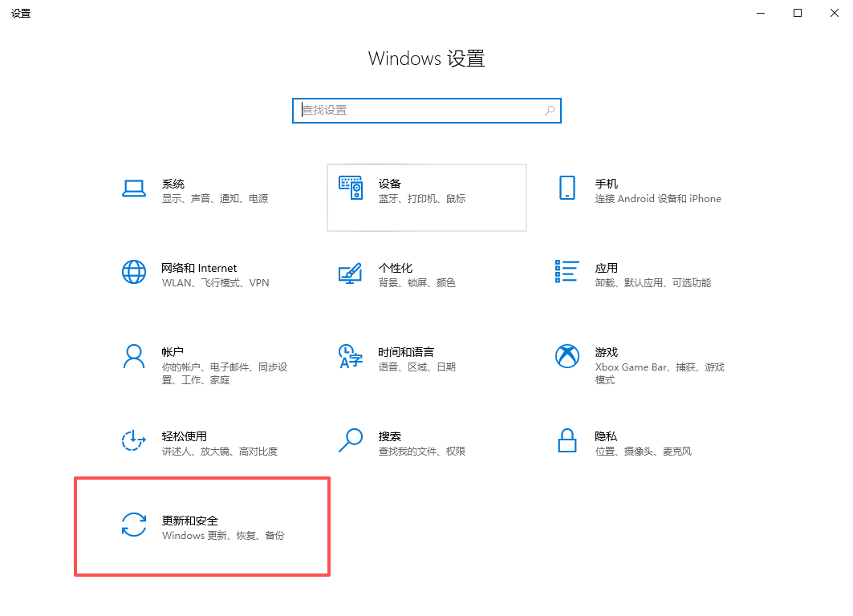Image resolution: width=853 pixels, height=616 pixels.
Task: Click description 卸载、默认应用、可选功能
Action: pos(653,283)
